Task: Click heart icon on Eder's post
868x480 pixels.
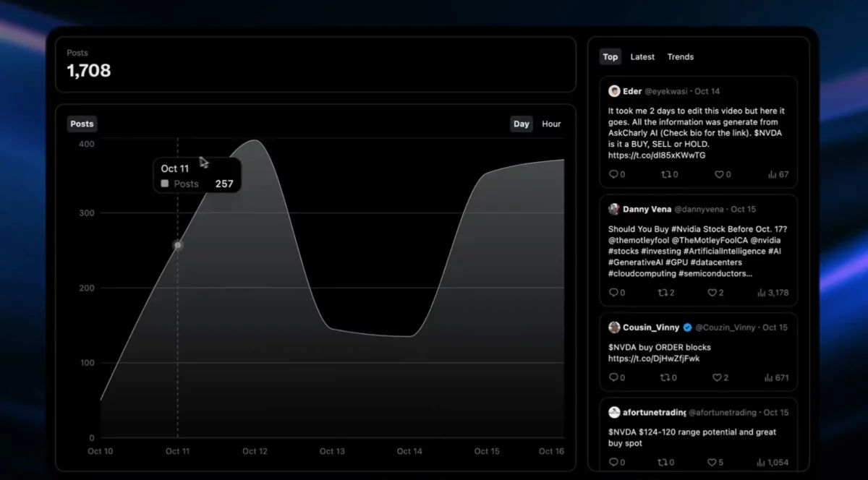Action: (719, 174)
